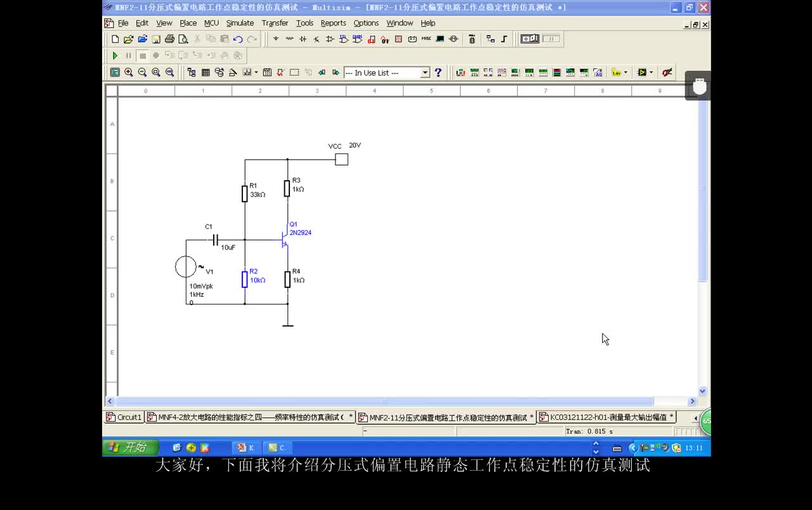Image resolution: width=812 pixels, height=510 pixels.
Task: Switch to the Circuit1 tab
Action: [124, 417]
